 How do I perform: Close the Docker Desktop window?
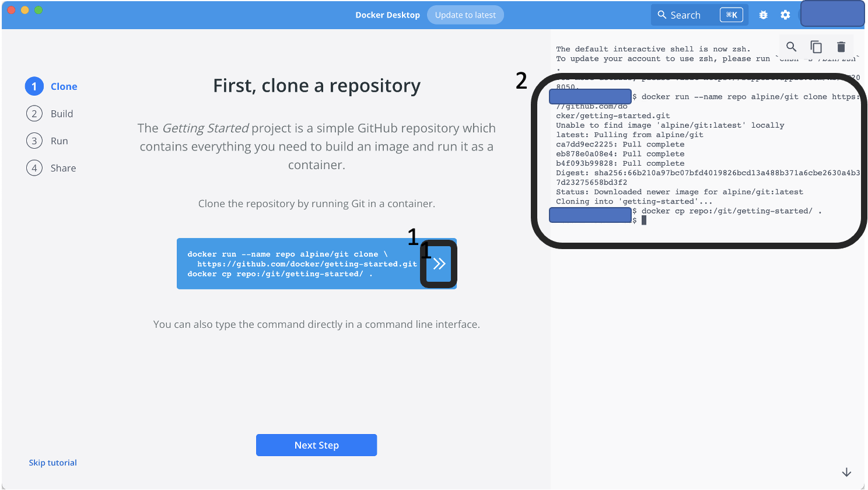tap(10, 10)
